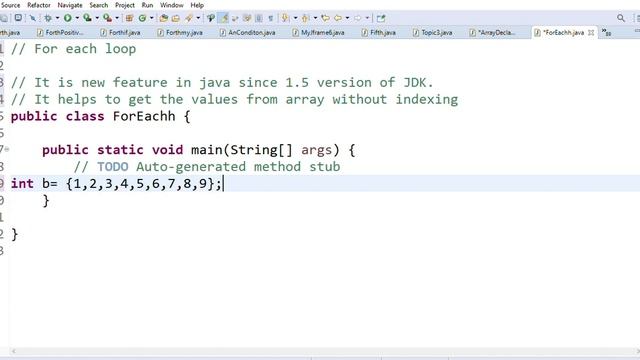
Task: Click the Toggle Breadcrumb icon
Action: [211, 18]
